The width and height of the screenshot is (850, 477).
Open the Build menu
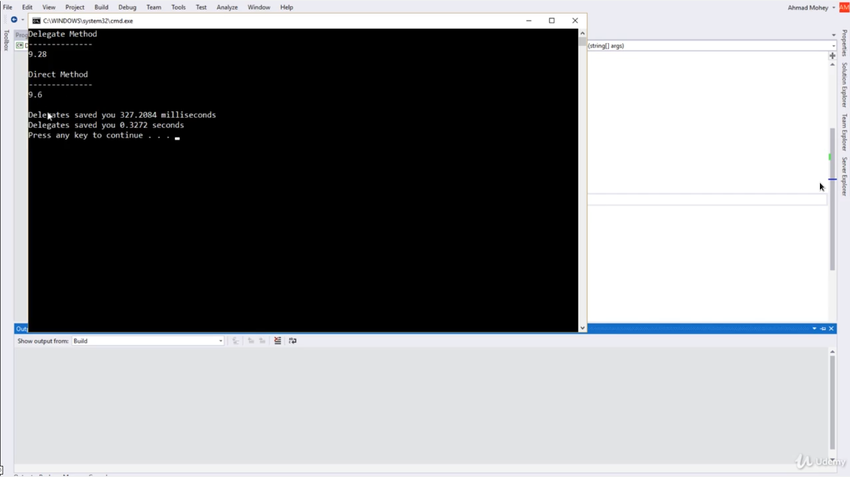point(101,7)
